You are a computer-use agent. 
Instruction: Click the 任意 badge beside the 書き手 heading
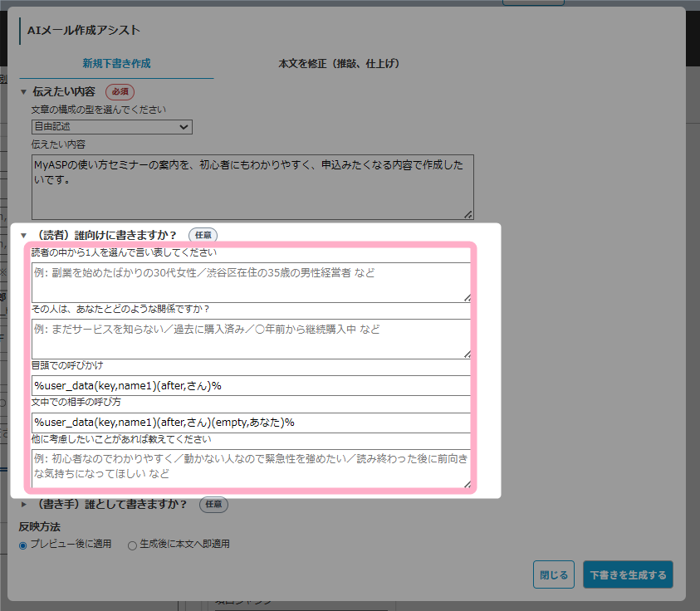click(x=213, y=504)
